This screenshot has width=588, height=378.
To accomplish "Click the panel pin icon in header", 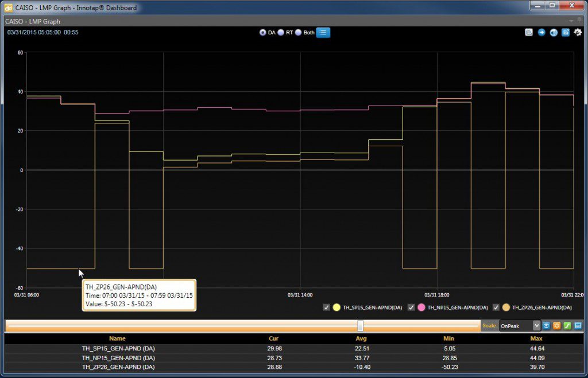I will click(579, 21).
